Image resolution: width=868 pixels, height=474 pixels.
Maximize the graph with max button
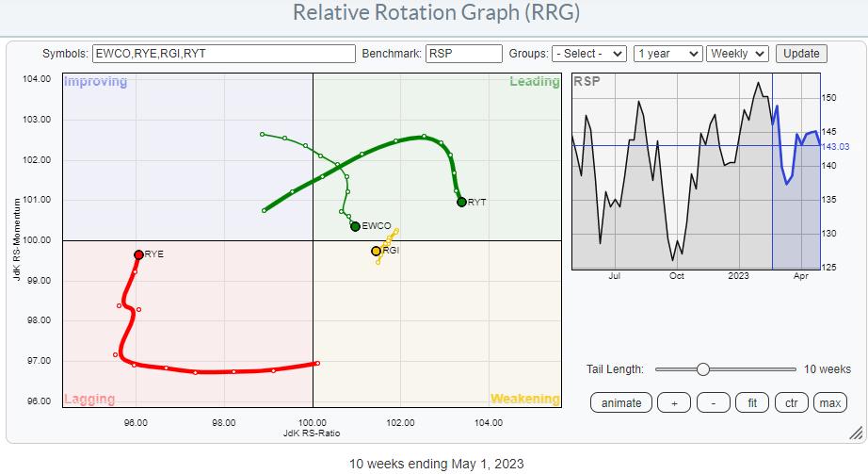pyautogui.click(x=828, y=402)
